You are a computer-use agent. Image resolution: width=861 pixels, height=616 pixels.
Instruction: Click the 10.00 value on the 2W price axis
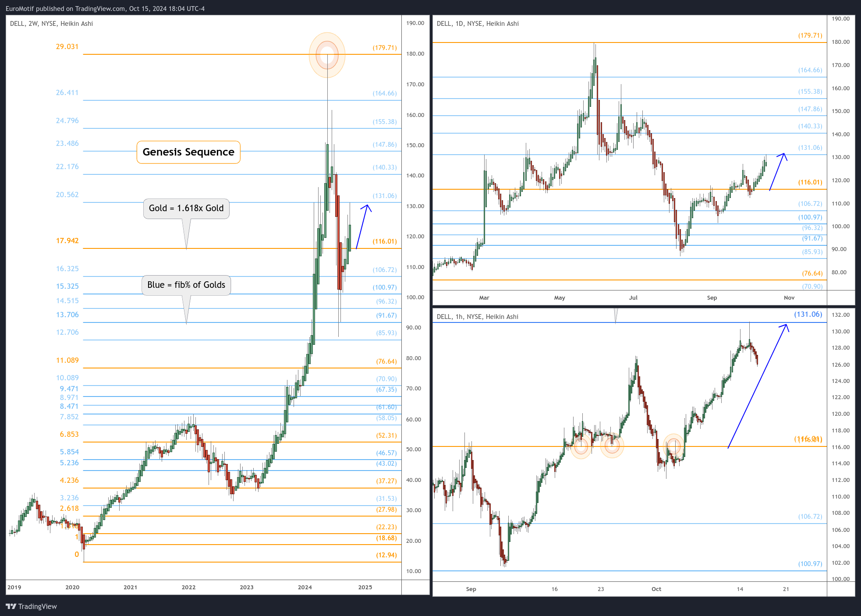pyautogui.click(x=414, y=571)
